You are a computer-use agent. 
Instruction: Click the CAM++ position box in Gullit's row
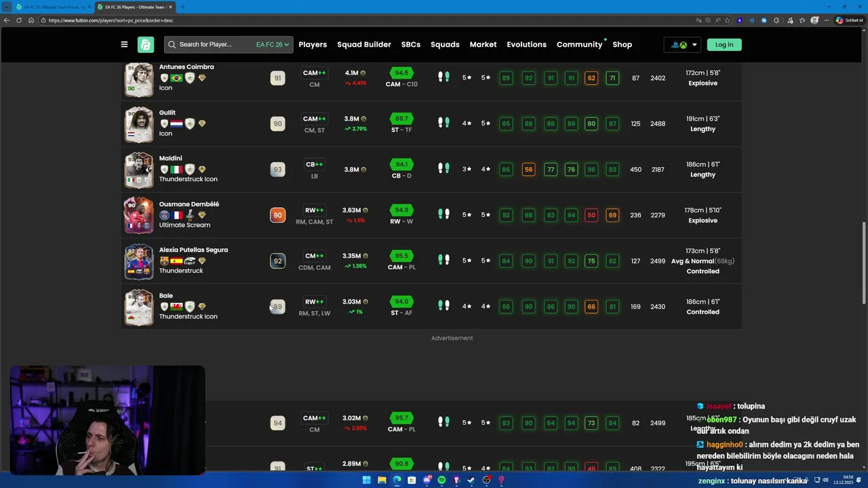315,119
